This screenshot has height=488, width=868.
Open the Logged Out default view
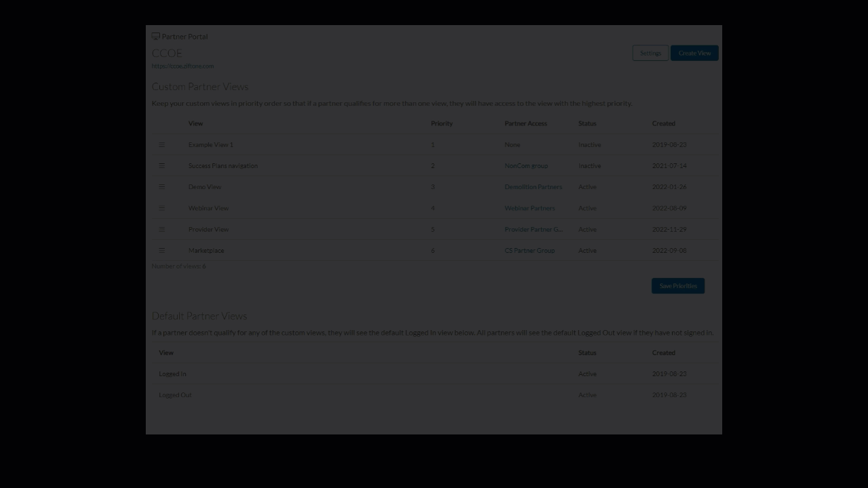[x=175, y=394]
